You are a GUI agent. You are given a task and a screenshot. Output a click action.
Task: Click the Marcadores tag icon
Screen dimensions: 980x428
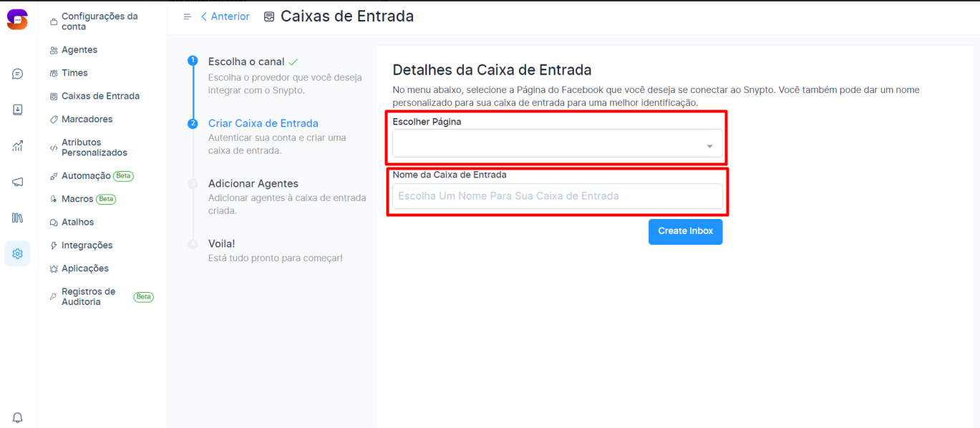click(x=54, y=120)
